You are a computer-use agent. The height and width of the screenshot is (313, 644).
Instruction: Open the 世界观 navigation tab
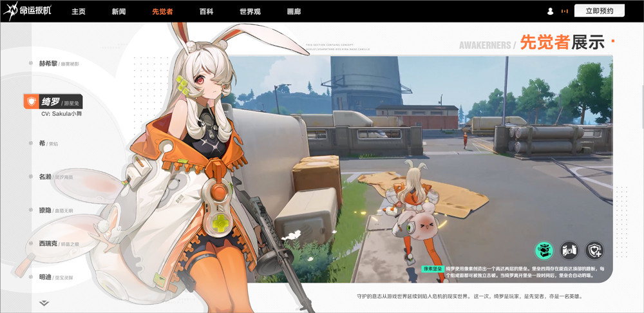pyautogui.click(x=250, y=12)
